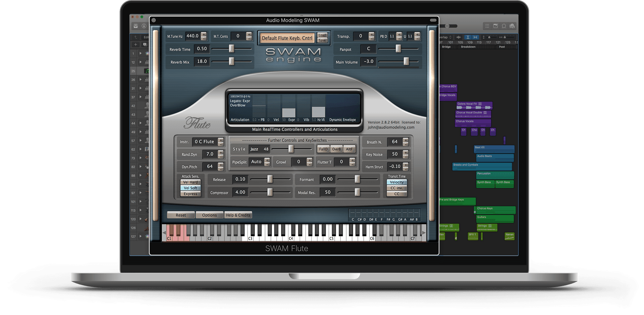Toggle horizontal auto zoom button in Logic
The height and width of the screenshot is (315, 644).
tap(475, 37)
